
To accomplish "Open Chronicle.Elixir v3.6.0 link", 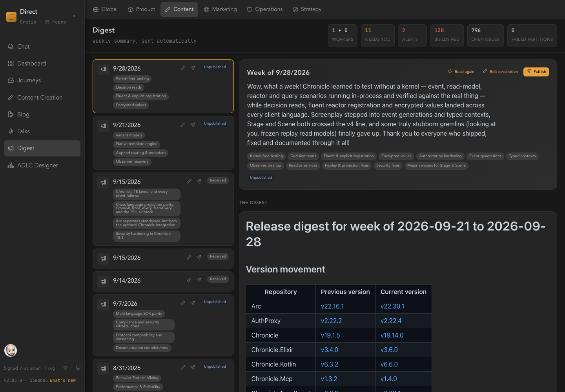I will (x=389, y=350).
